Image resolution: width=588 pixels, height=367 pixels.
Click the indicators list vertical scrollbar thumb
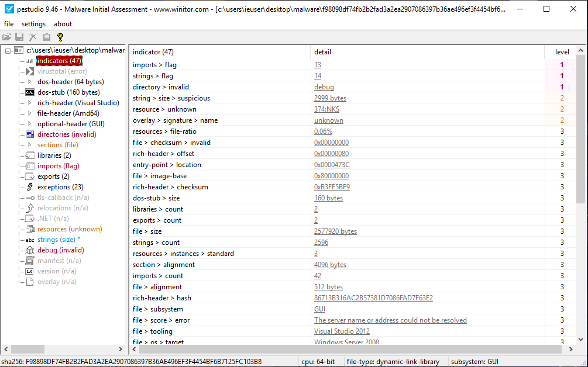coord(580,129)
